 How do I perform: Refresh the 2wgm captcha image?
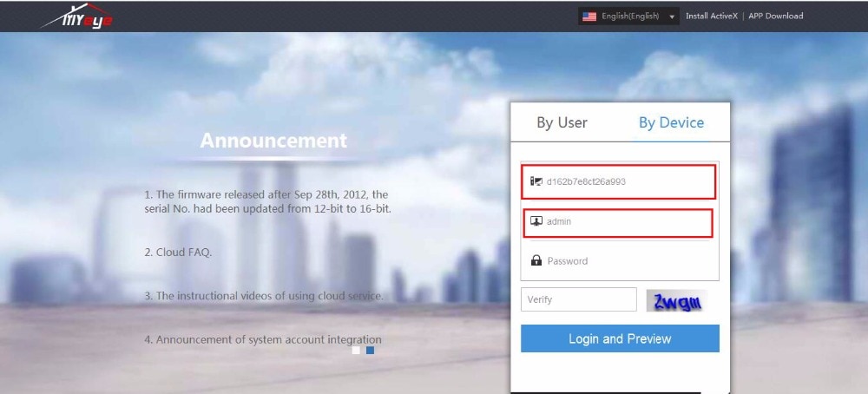point(676,300)
